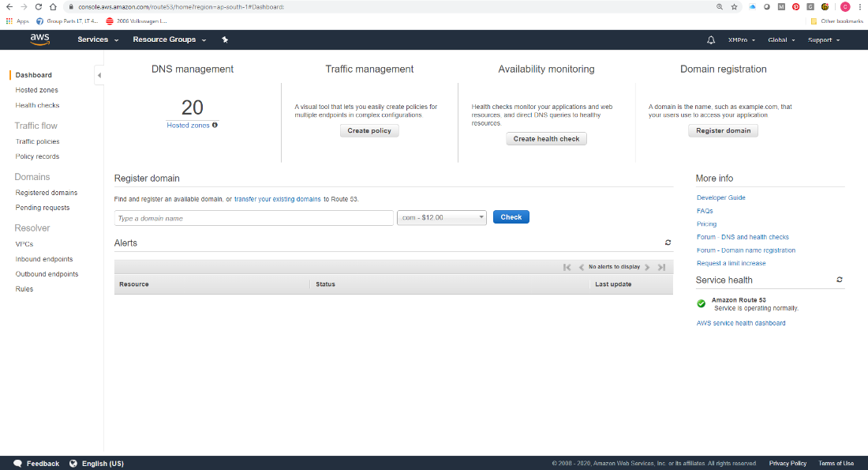Image resolution: width=868 pixels, height=470 pixels.
Task: Click the browser address bar
Action: pos(387,6)
